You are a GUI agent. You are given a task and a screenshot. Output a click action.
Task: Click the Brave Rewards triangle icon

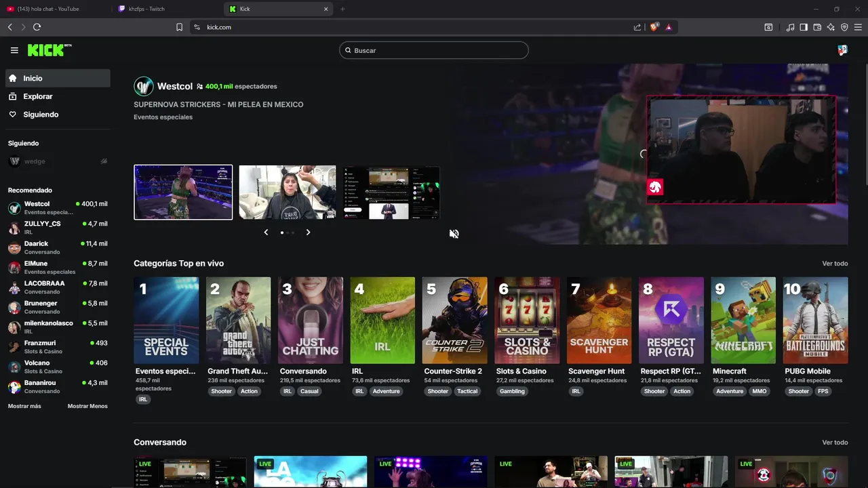tap(669, 27)
